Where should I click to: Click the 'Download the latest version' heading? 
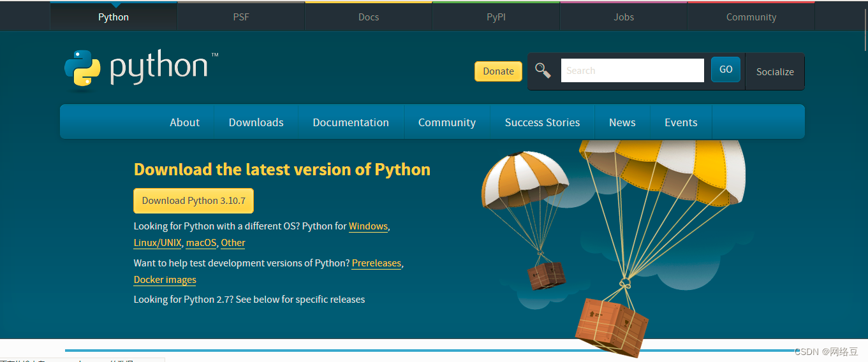tap(282, 170)
